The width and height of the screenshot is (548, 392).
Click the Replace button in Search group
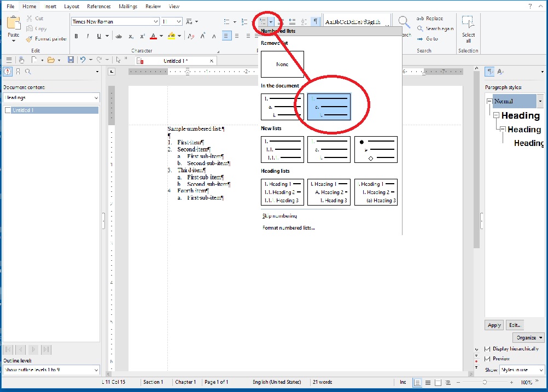(430, 19)
